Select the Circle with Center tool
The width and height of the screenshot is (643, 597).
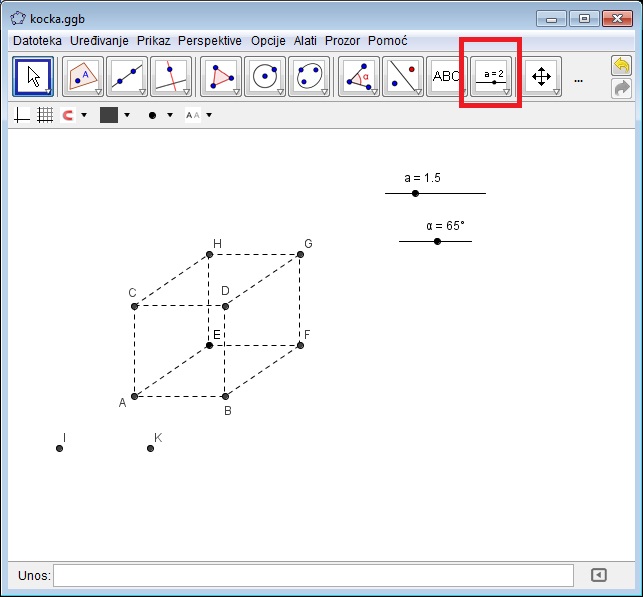(x=265, y=77)
